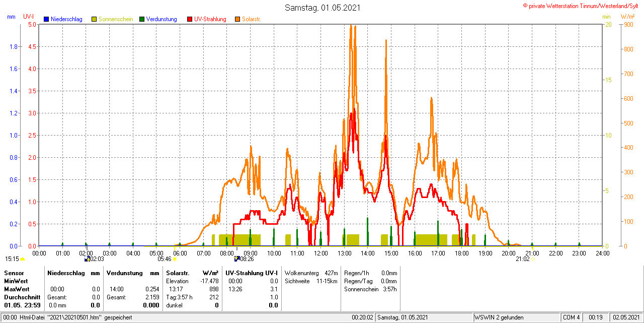Click the Verdunstung maximum value 0.254
644x323 pixels.
152,289
